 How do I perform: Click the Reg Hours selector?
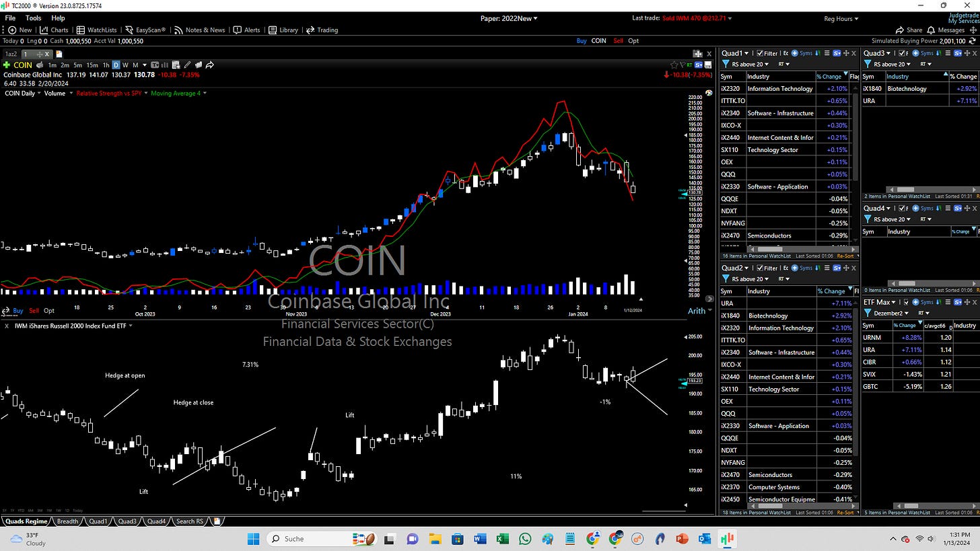coord(841,18)
